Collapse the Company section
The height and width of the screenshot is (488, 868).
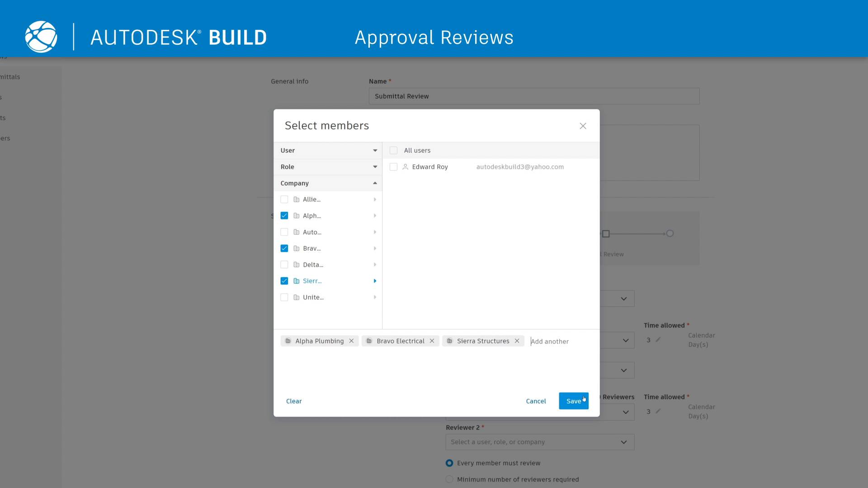pos(328,183)
